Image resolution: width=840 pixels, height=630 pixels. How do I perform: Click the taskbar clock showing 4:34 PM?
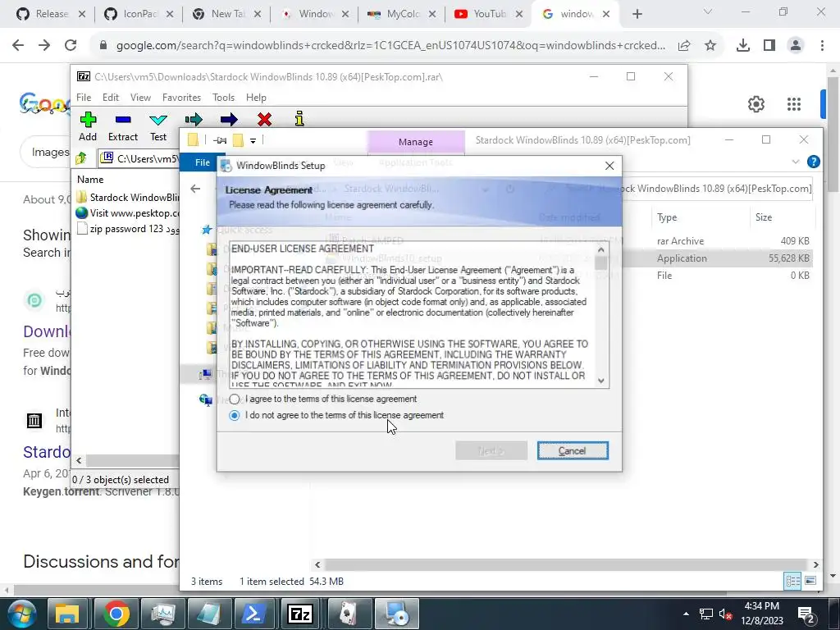coord(762,614)
